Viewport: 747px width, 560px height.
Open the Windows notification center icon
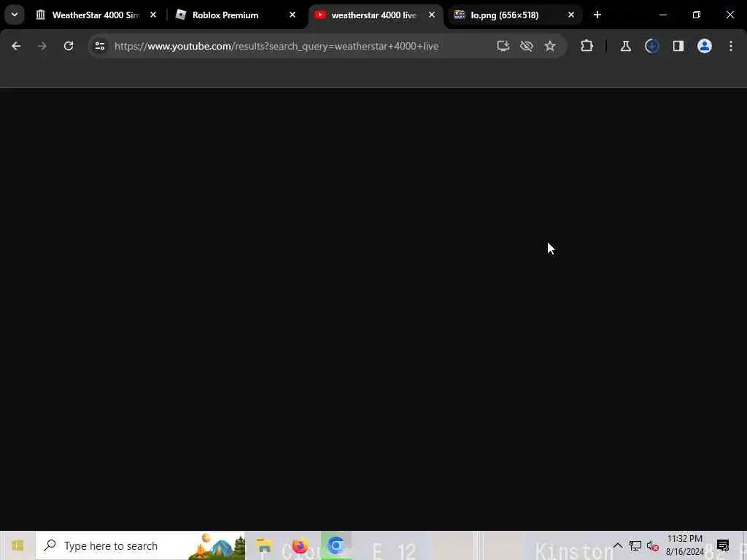coord(723,545)
